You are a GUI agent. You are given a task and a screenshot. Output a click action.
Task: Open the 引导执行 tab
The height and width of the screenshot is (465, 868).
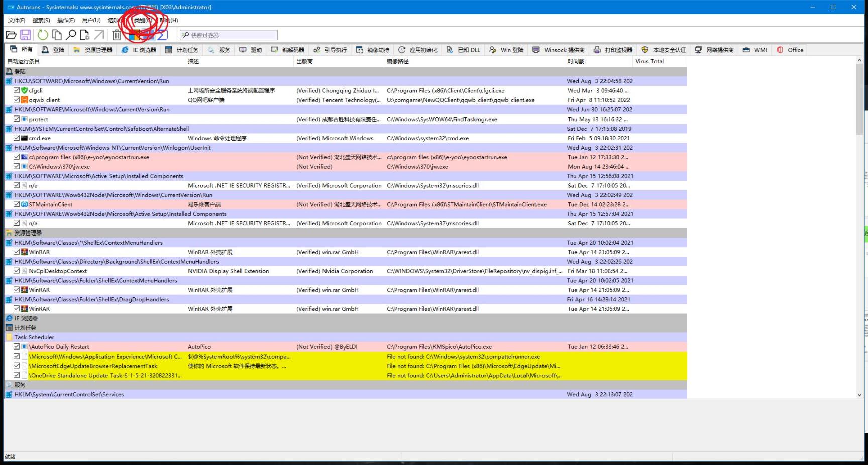point(330,50)
